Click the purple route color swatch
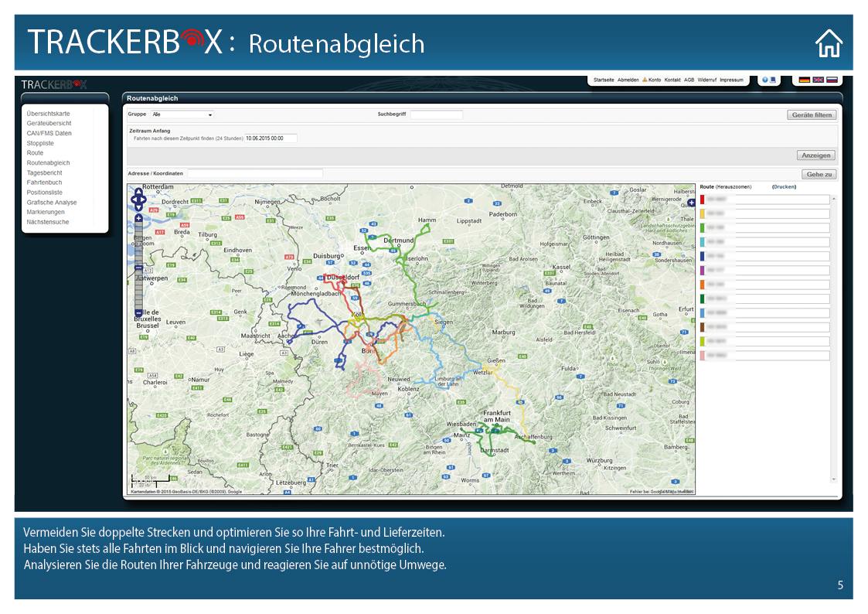The height and width of the screenshot is (614, 868). tap(703, 270)
